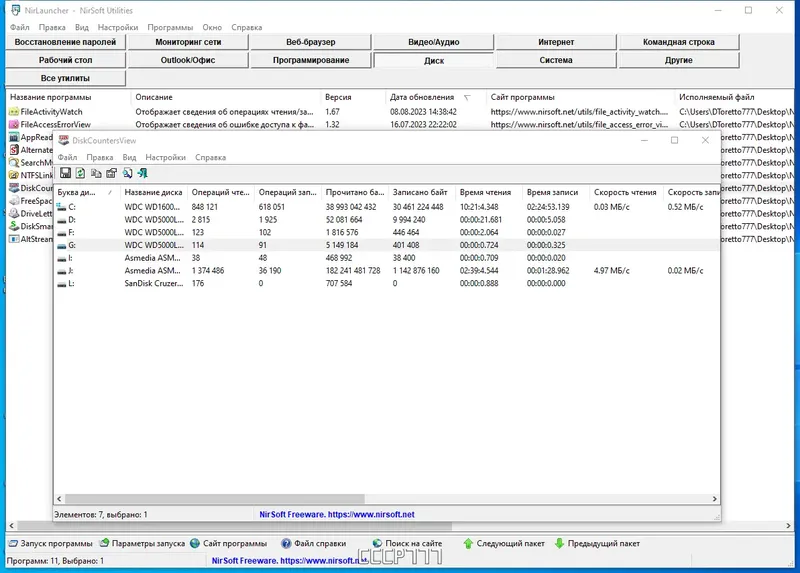Click the Предыдущий пакет down arrow
Image resolution: width=800 pixels, height=573 pixels.
point(559,543)
